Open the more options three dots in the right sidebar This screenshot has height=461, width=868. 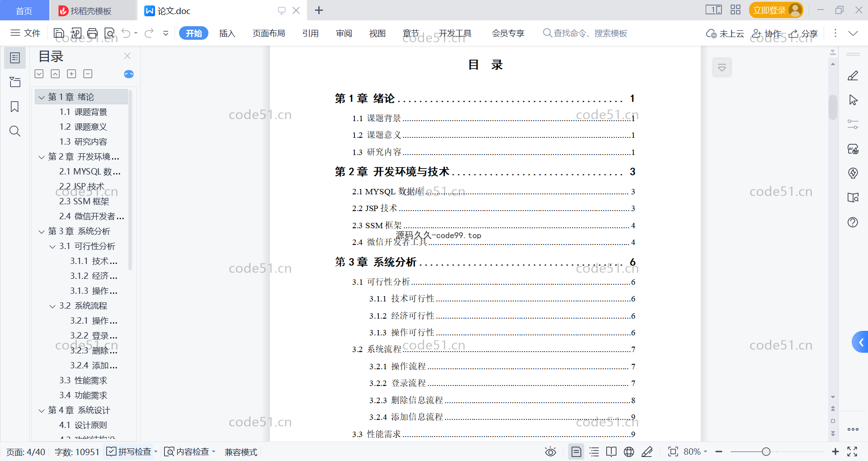pos(853,429)
